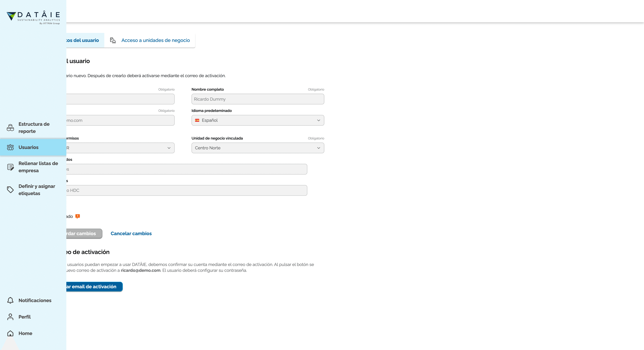Click the Notificaciones bell icon
Viewport: 644px width, 350px height.
tap(10, 300)
